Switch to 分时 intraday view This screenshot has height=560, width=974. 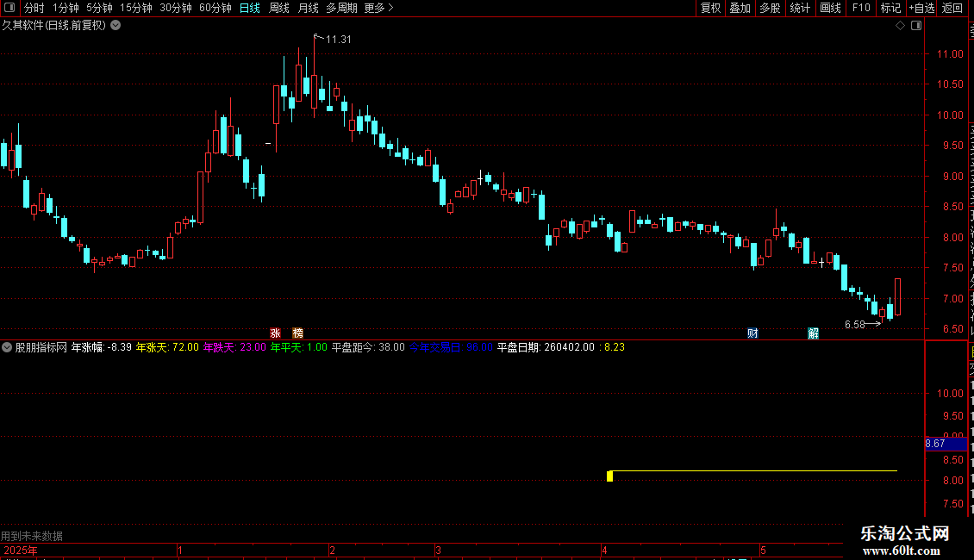click(34, 8)
